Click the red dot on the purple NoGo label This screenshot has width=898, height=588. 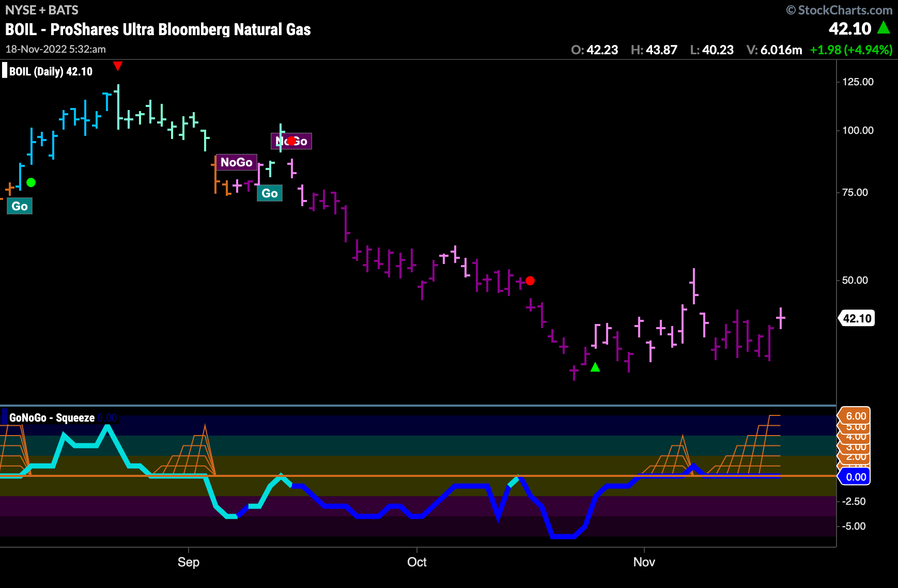pyautogui.click(x=291, y=141)
